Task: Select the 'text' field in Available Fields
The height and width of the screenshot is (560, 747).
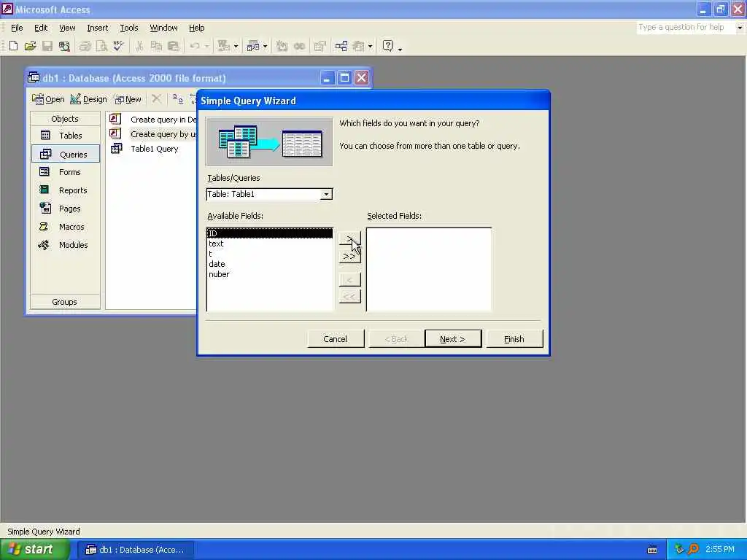Action: click(270, 244)
